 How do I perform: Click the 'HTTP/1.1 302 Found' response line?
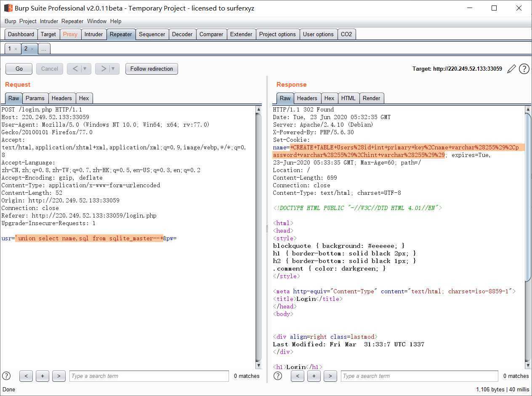pyautogui.click(x=303, y=109)
